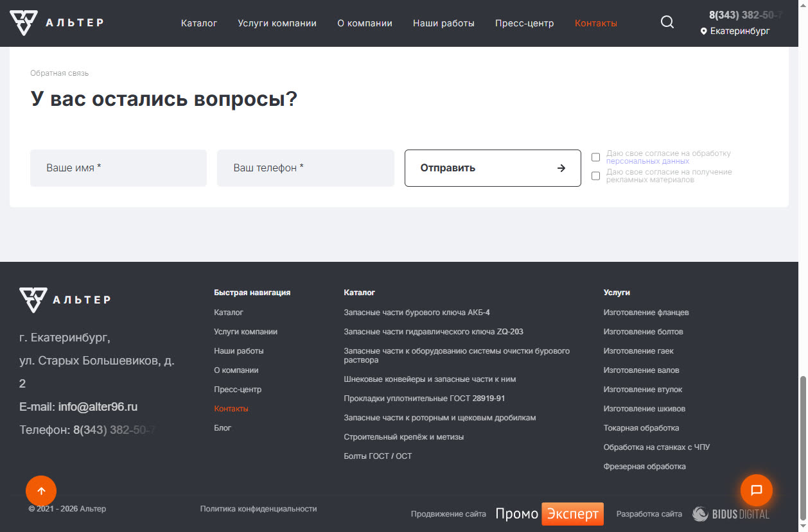Click the Ваше имя input field
Image resolution: width=808 pixels, height=532 pixels.
click(x=118, y=168)
